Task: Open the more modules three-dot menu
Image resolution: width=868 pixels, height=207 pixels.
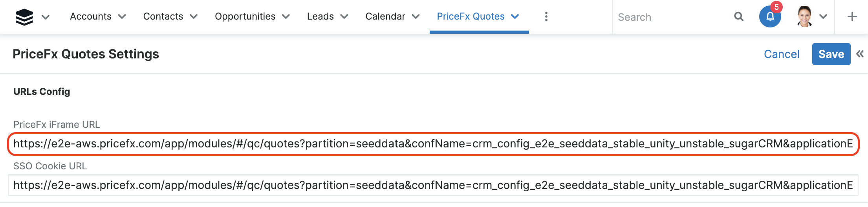Action: 546,16
